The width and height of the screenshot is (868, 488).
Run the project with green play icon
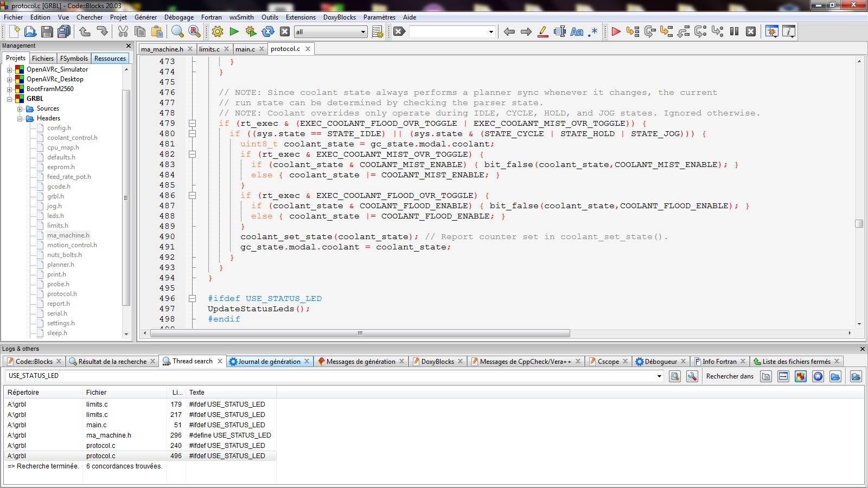(234, 31)
